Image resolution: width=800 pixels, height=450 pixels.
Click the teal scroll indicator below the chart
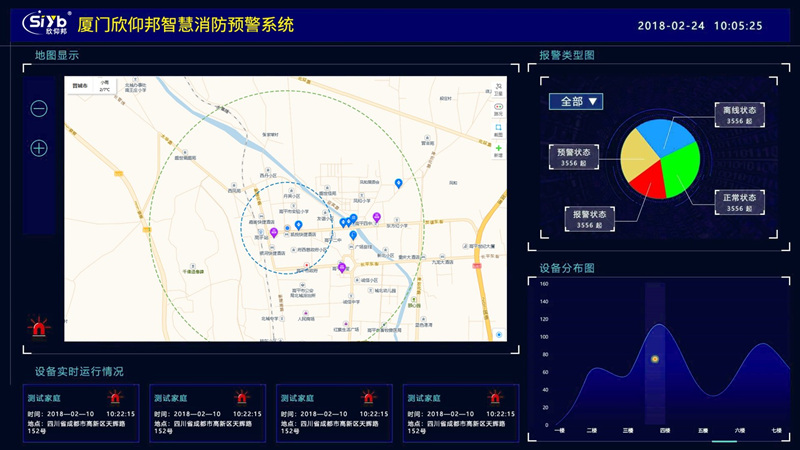tap(724, 441)
